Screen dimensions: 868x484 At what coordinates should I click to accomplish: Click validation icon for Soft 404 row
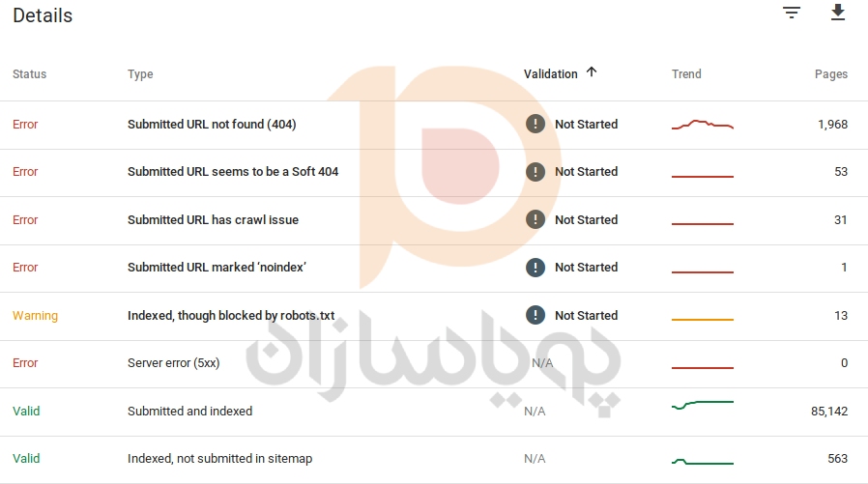(x=535, y=172)
